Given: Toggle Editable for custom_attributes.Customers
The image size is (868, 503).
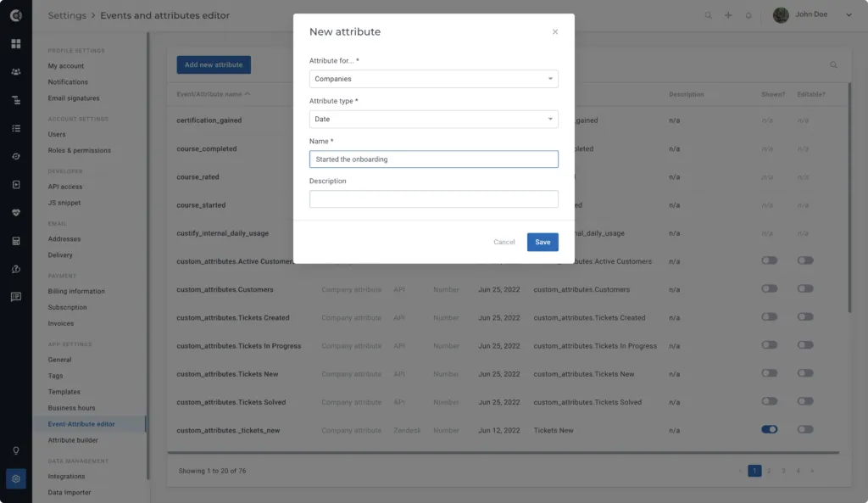Looking at the screenshot, I should point(805,288).
